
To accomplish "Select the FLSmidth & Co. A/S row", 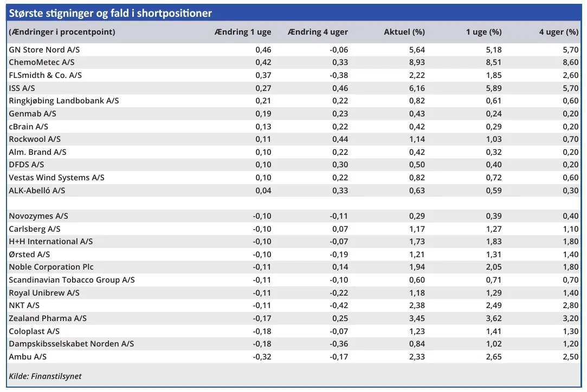I will [46, 75].
